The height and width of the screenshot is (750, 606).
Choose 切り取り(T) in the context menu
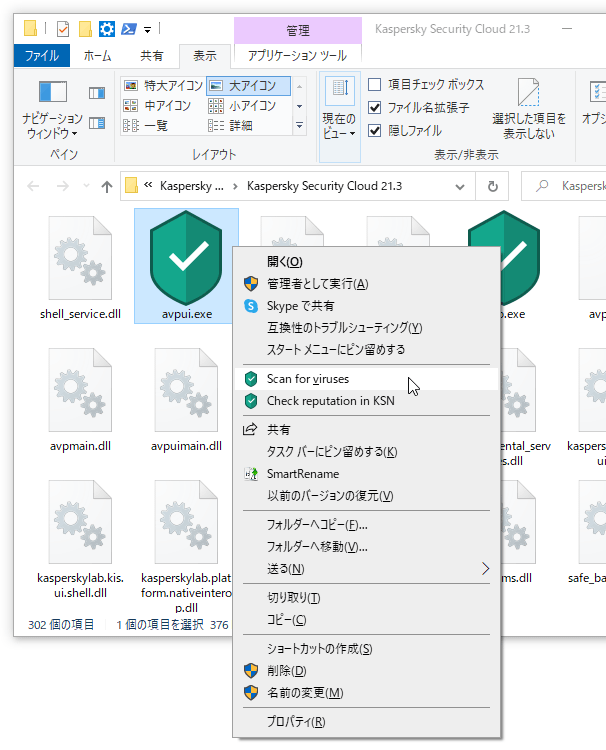click(366, 598)
